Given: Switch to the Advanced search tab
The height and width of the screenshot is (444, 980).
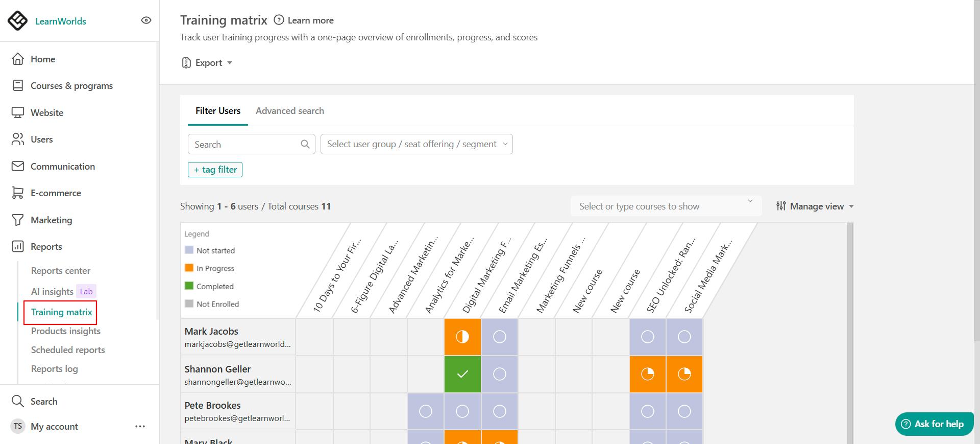Looking at the screenshot, I should pos(290,111).
